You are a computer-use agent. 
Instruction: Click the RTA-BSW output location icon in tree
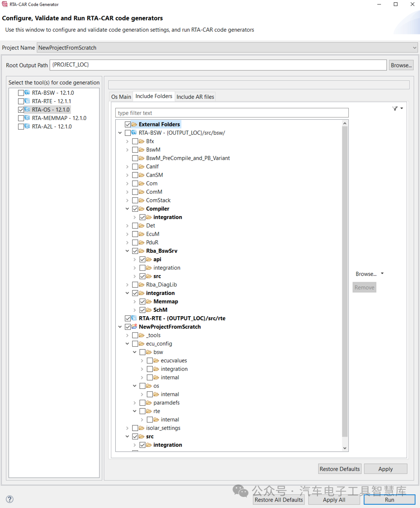point(134,133)
